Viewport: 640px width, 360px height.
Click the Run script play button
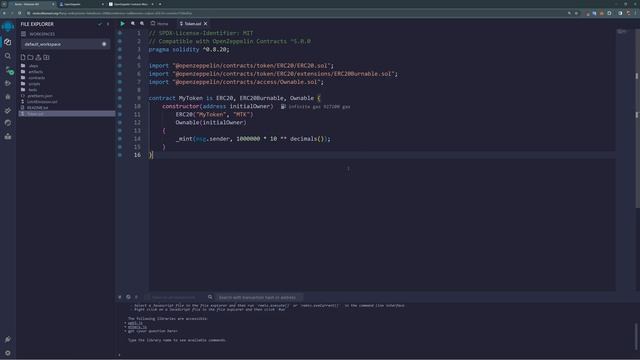[122, 24]
